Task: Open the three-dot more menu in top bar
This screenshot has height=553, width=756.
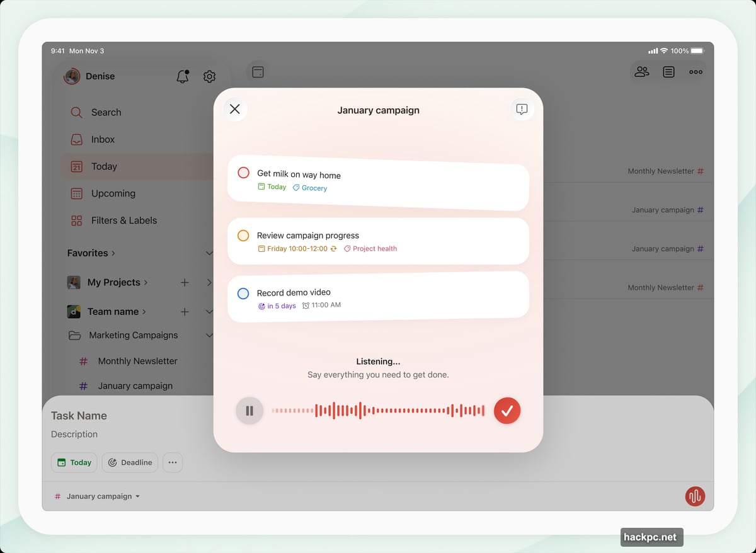Action: 696,72
